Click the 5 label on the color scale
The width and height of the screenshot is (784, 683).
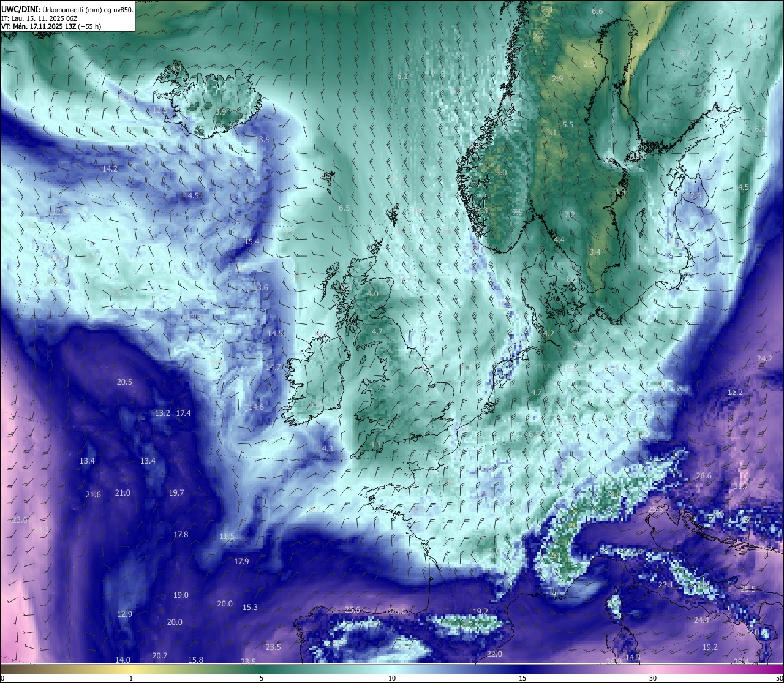tap(262, 678)
